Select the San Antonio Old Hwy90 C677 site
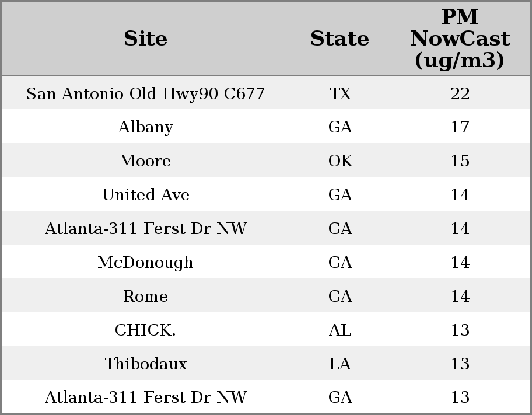 click(x=145, y=93)
